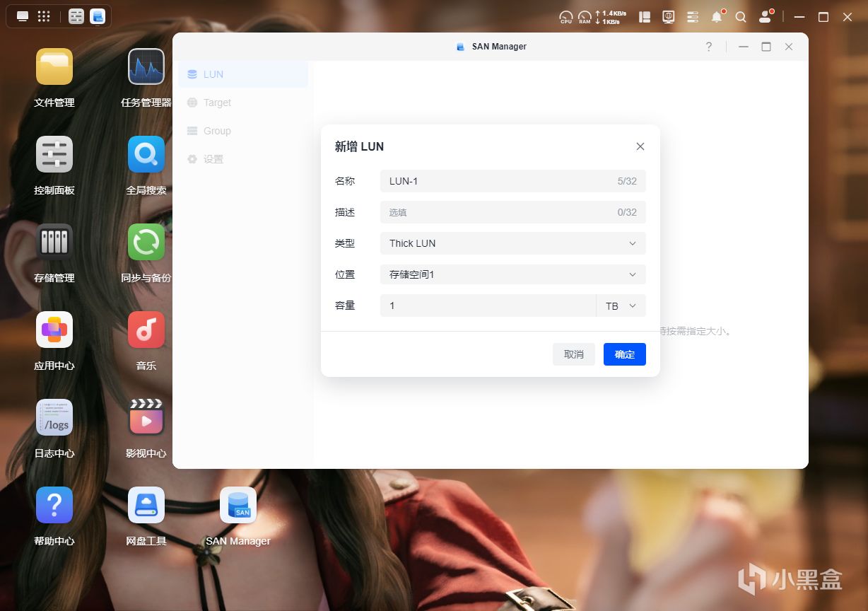Screen dimensions: 868x611
Task: Open the 控制面板 desktop icon
Action: pyautogui.click(x=54, y=154)
